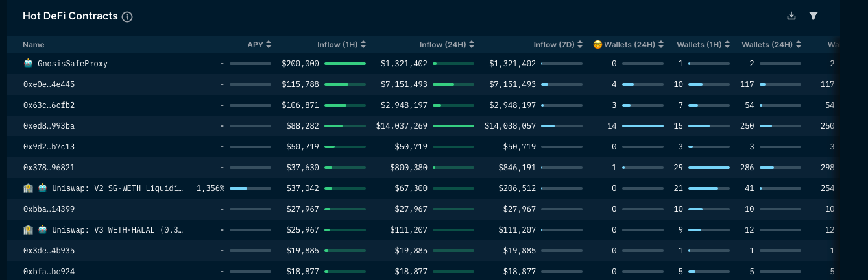Click the smart wallets value 14
The image size is (868, 280).
(x=612, y=126)
